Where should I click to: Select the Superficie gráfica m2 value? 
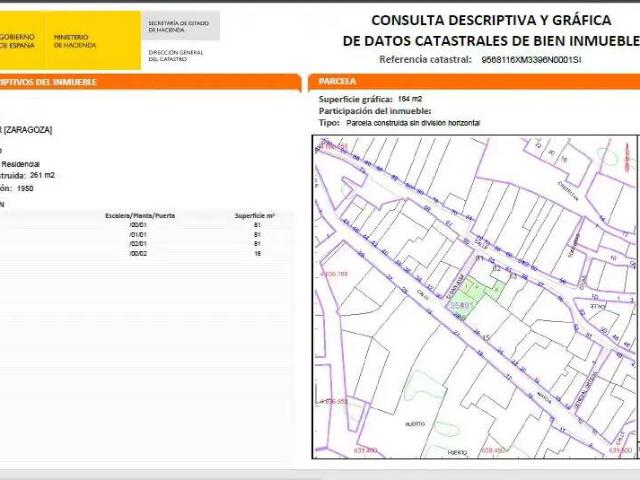pyautogui.click(x=410, y=99)
